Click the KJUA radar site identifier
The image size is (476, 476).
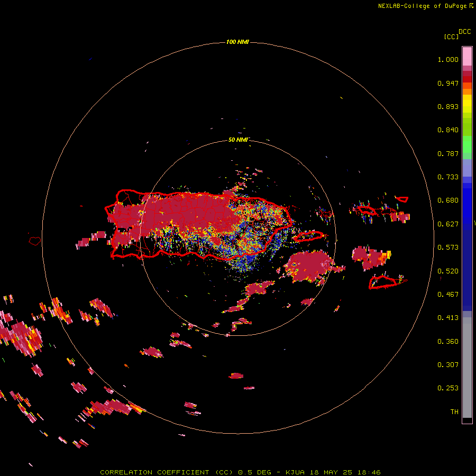pos(295,472)
